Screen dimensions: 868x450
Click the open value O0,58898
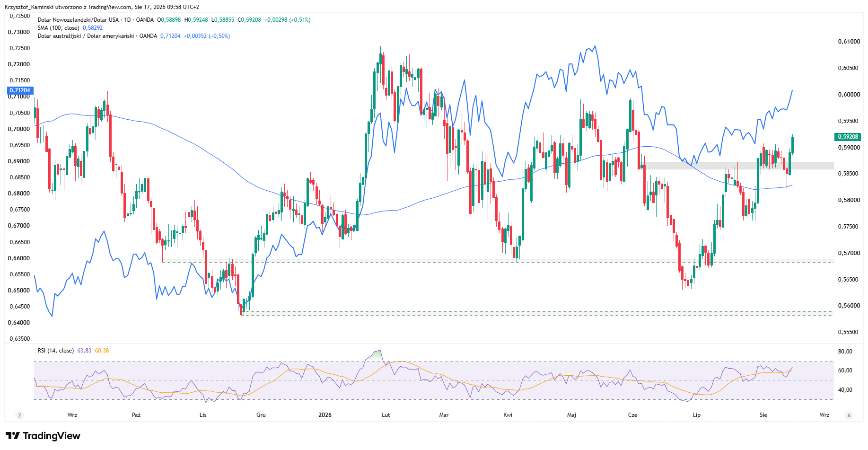tap(169, 20)
